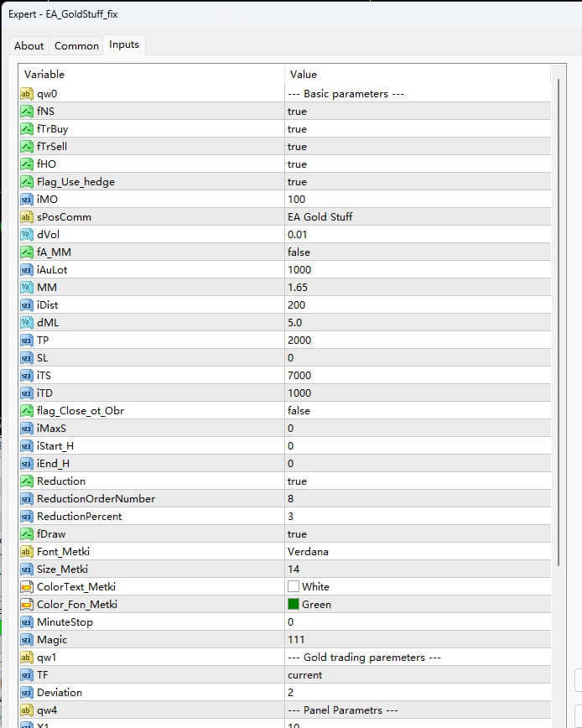Switch to the Common tab

(76, 46)
